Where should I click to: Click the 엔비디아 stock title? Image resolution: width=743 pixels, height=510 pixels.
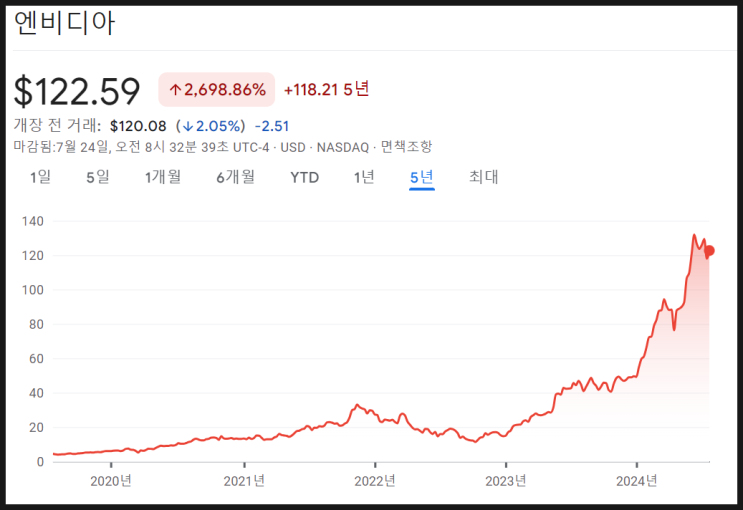[64, 23]
